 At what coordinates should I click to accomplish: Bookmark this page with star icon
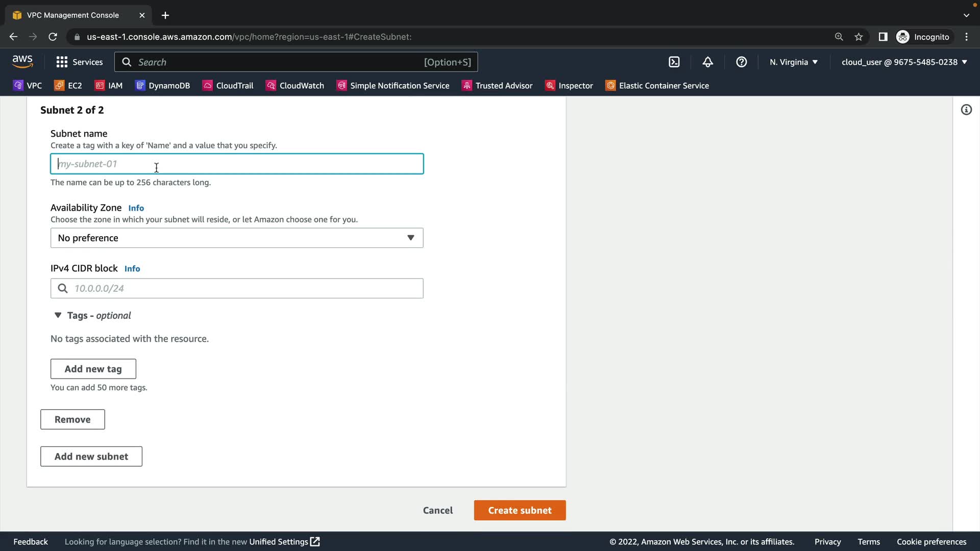859,37
